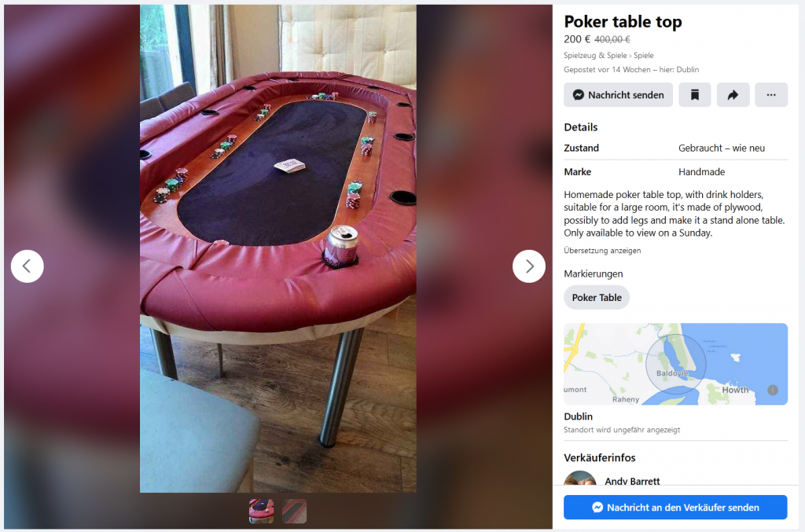Select the second photo thumbnail

tap(294, 511)
